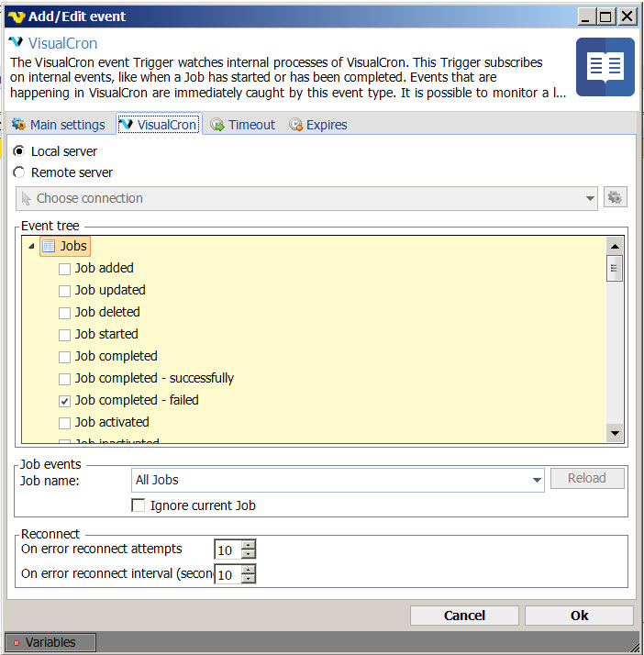Increase the reconnect attempts spinner value
Image resolution: width=644 pixels, height=655 pixels.
point(248,545)
